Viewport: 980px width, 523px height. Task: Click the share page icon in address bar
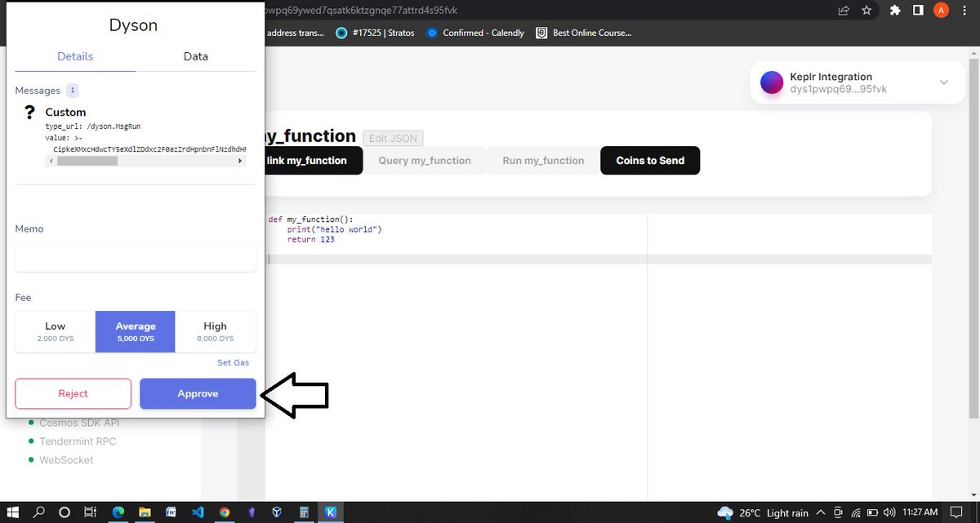pos(843,11)
